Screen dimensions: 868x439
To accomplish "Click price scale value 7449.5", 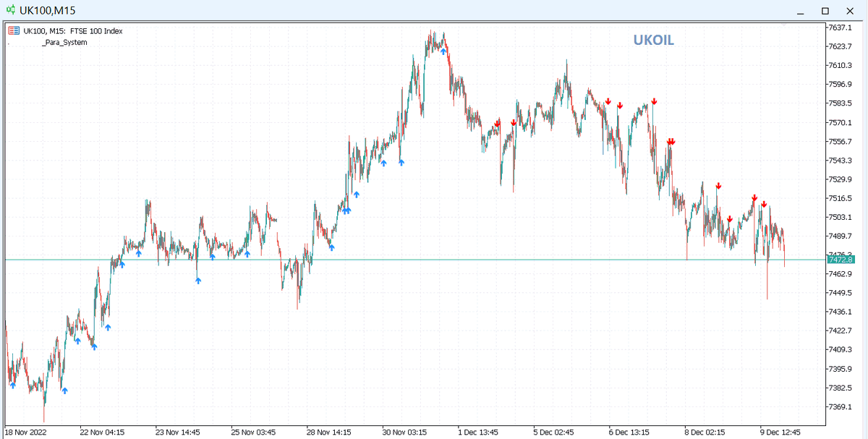I will click(x=841, y=293).
